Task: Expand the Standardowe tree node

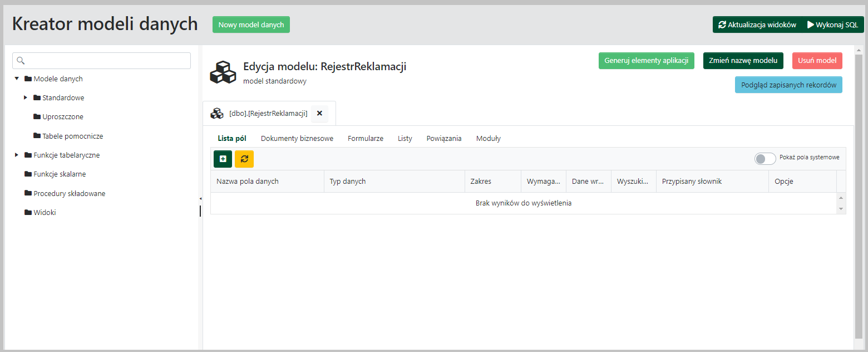Action: click(x=26, y=97)
